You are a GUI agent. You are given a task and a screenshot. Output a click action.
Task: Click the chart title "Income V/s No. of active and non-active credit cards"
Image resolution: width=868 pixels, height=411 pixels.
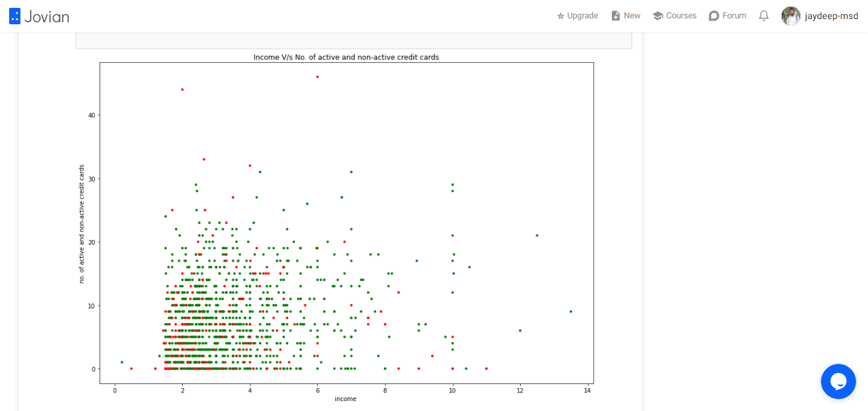[x=347, y=57]
